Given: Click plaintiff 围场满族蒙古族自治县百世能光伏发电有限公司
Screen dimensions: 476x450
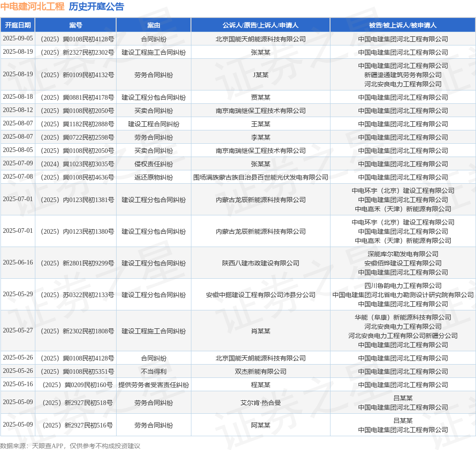Looking at the screenshot, I should click(260, 178).
